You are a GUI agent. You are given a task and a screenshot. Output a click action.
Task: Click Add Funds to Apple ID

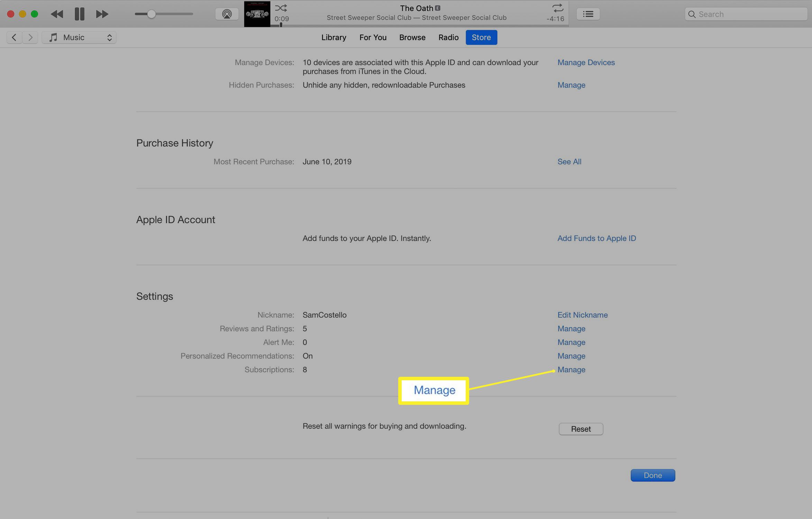click(x=596, y=238)
